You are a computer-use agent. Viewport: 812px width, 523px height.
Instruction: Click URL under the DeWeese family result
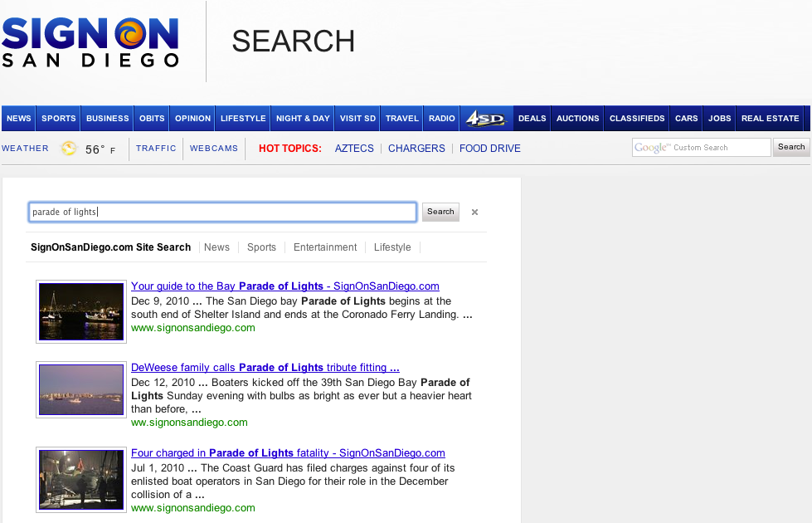[189, 423]
